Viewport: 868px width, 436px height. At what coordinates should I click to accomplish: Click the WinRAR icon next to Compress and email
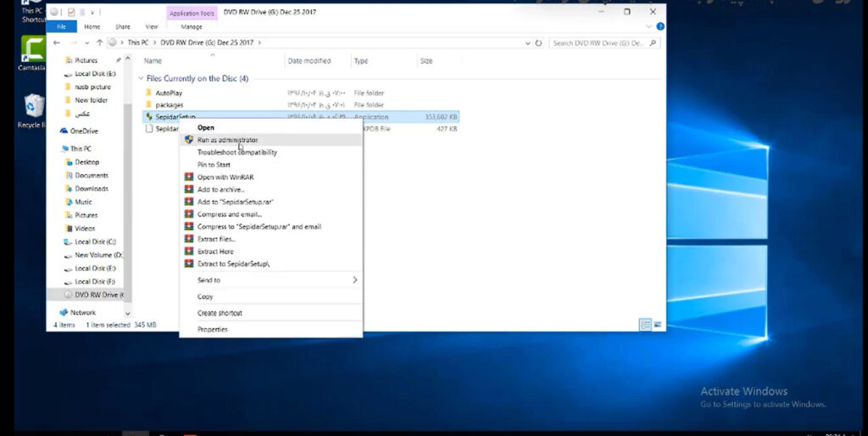(189, 214)
